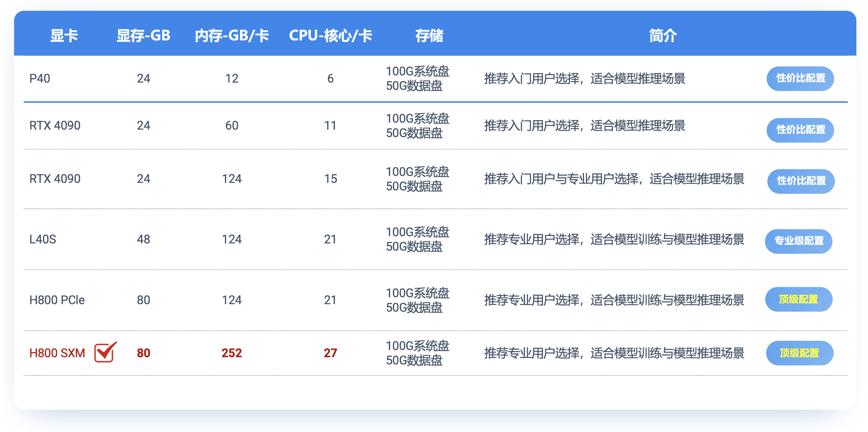The width and height of the screenshot is (868, 432).
Task: Click the 15 CPU cores value for RTX 4090
Action: coord(330,179)
